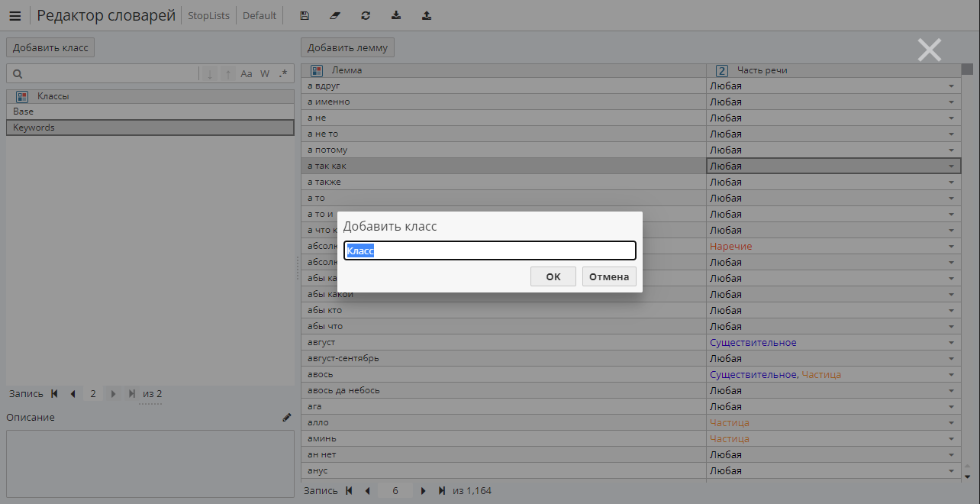Go to previous record in classes list
Image resolution: width=980 pixels, height=504 pixels.
click(73, 394)
